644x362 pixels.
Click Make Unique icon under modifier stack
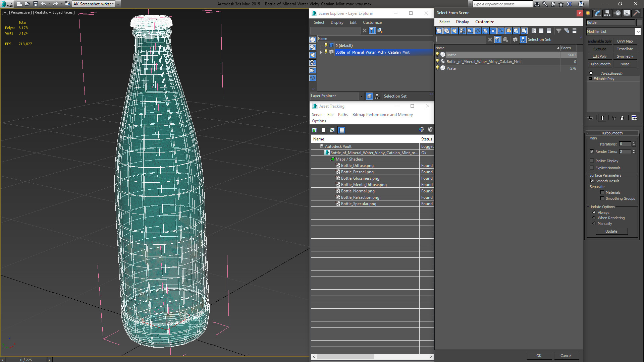tap(614, 118)
